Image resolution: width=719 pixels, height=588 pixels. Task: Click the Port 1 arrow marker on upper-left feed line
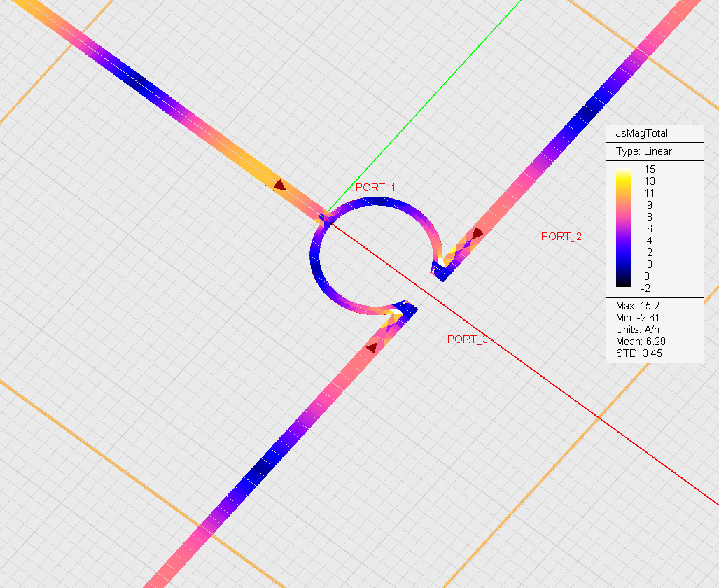click(279, 185)
